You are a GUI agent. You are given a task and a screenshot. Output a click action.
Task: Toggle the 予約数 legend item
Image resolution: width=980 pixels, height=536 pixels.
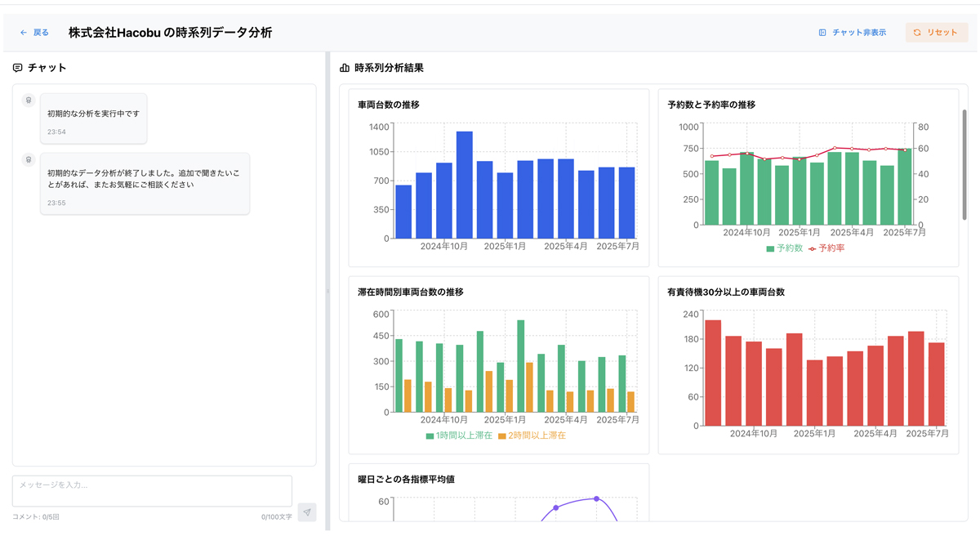point(785,248)
